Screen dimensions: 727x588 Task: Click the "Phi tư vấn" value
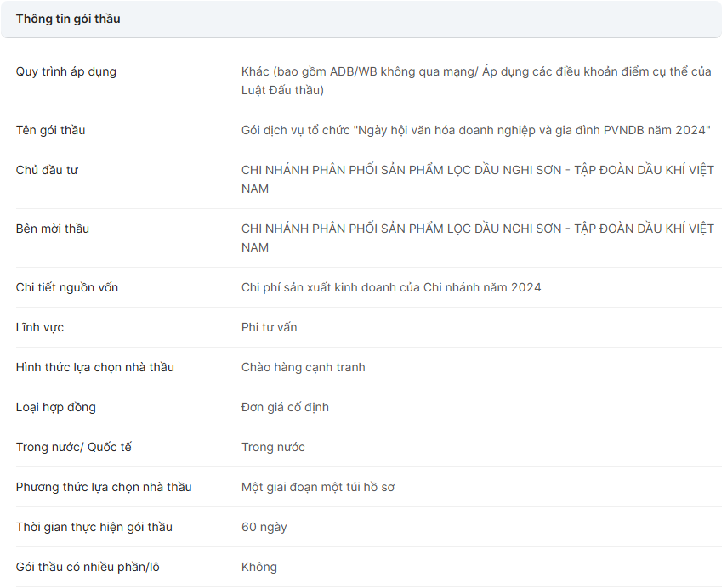(x=269, y=327)
